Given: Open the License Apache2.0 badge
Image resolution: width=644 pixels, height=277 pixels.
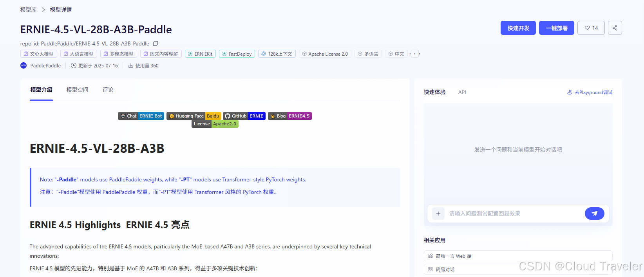Looking at the screenshot, I should (215, 124).
